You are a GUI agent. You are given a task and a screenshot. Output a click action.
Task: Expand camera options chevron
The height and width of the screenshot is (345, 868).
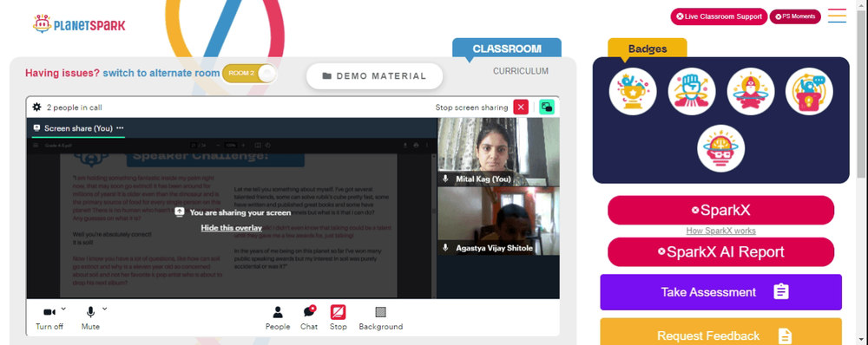[x=63, y=309]
